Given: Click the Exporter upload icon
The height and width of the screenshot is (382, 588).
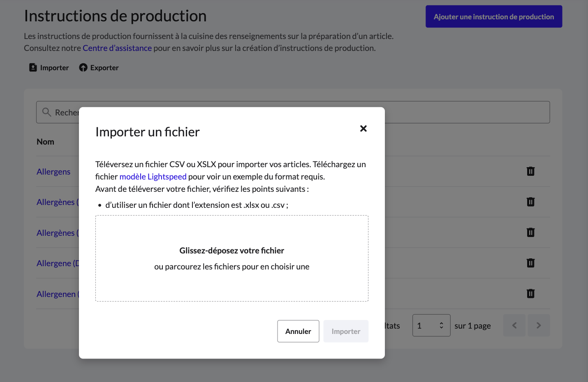Looking at the screenshot, I should [x=83, y=67].
